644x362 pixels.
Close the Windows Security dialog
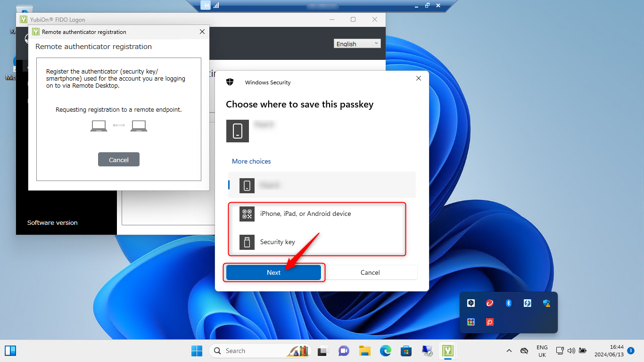pyautogui.click(x=419, y=79)
